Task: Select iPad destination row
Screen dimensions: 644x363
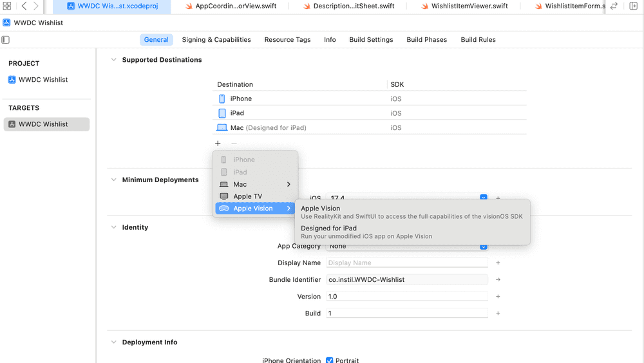Action: [x=370, y=113]
